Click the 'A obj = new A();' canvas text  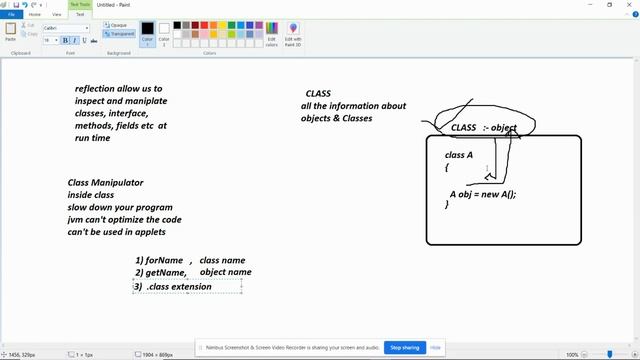pos(483,194)
